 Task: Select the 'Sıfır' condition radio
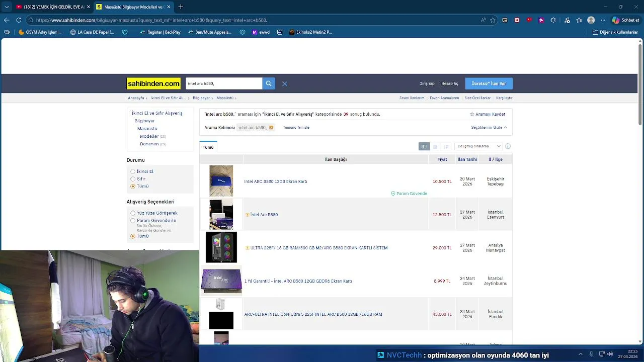click(133, 179)
